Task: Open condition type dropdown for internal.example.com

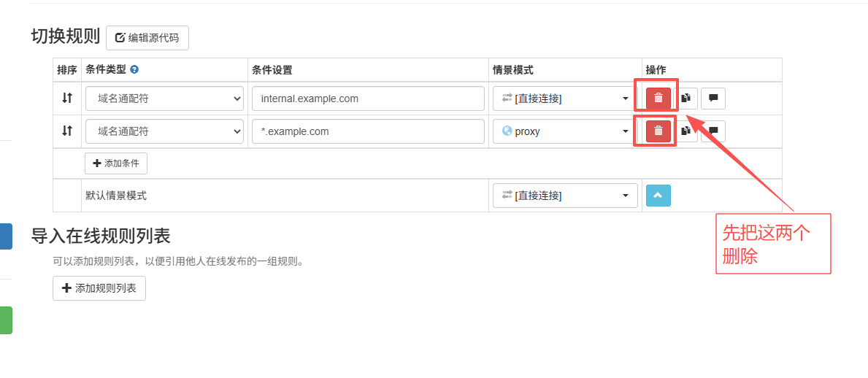Action: pyautogui.click(x=164, y=99)
